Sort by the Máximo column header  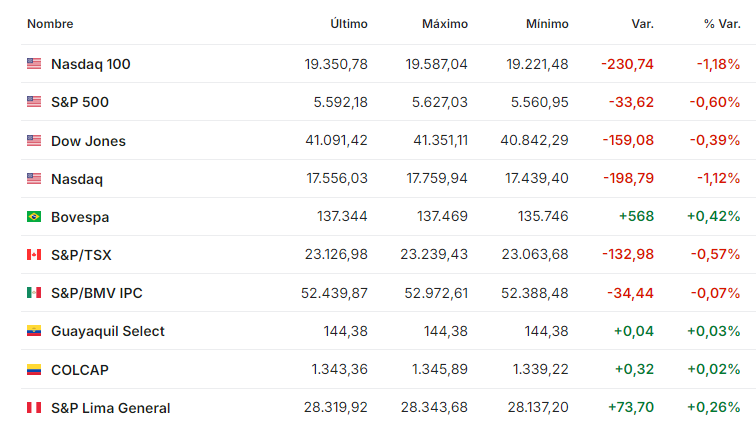[x=445, y=24]
